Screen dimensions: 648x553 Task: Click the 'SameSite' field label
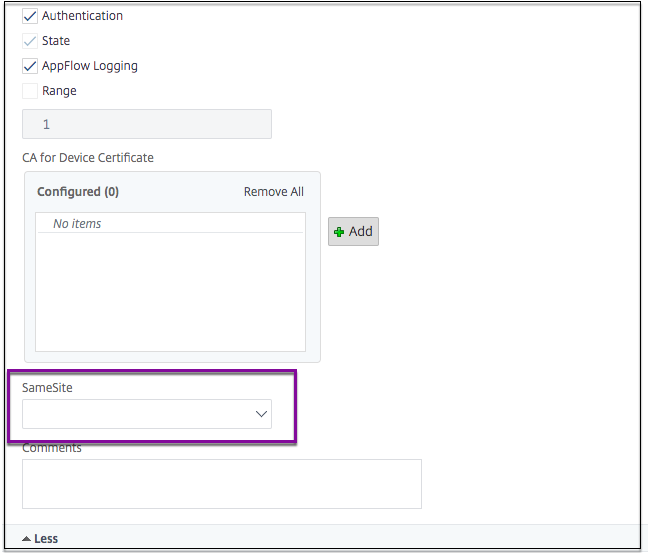[47, 388]
